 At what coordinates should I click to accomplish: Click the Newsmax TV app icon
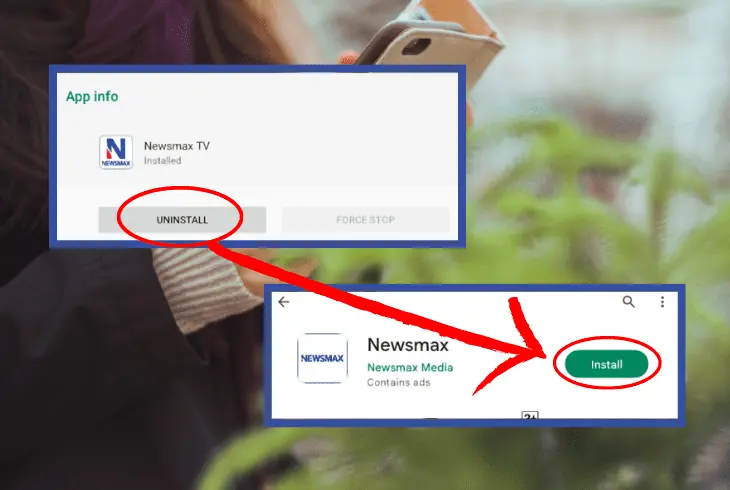tap(116, 152)
